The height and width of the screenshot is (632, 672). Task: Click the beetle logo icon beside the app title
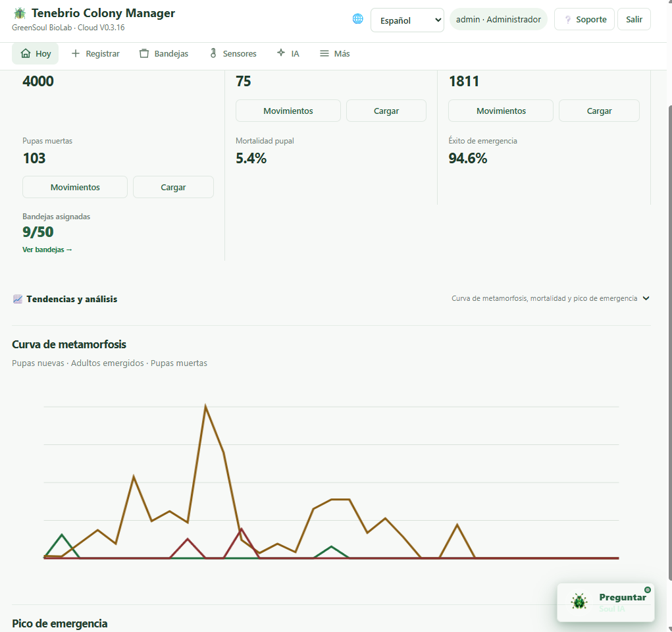coord(20,13)
